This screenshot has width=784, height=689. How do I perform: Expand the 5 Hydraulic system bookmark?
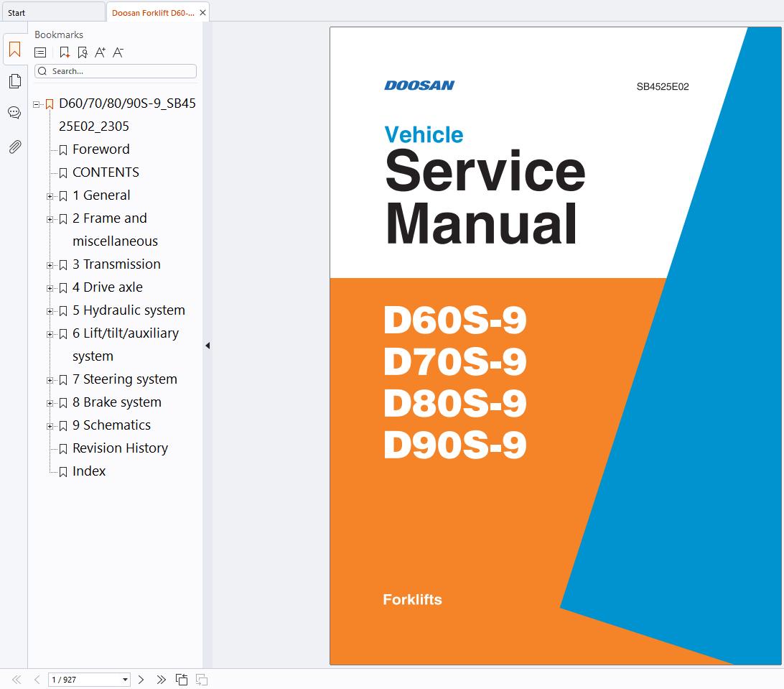click(50, 311)
